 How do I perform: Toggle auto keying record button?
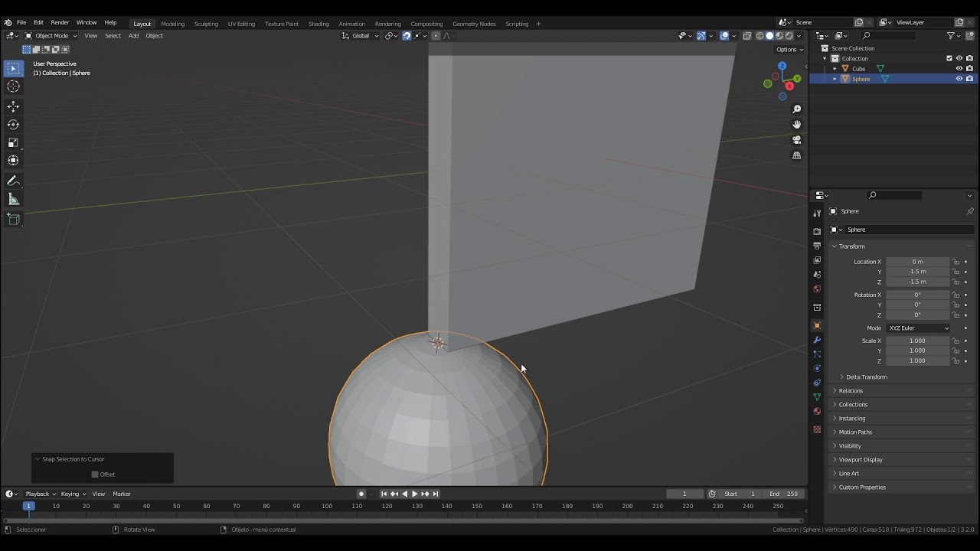(361, 494)
